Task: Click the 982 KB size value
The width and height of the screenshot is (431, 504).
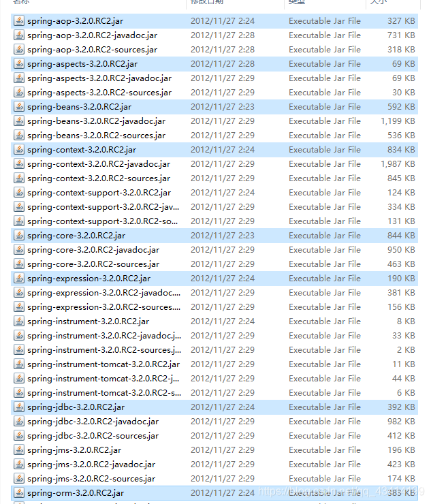Action: pyautogui.click(x=401, y=422)
